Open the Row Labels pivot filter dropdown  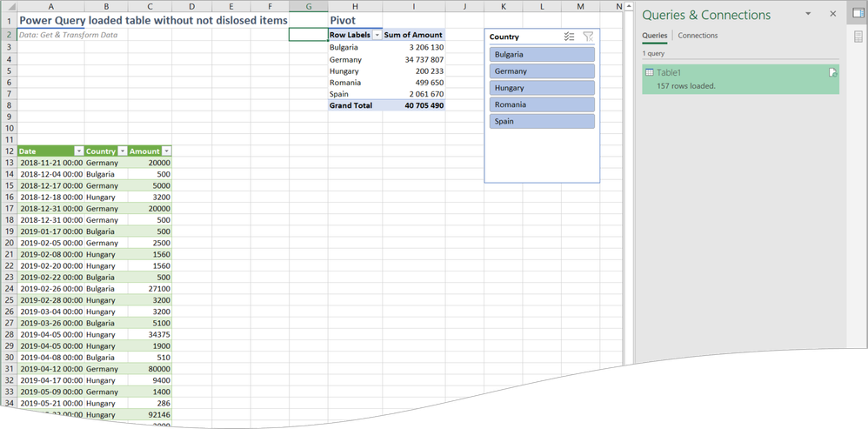(x=377, y=35)
